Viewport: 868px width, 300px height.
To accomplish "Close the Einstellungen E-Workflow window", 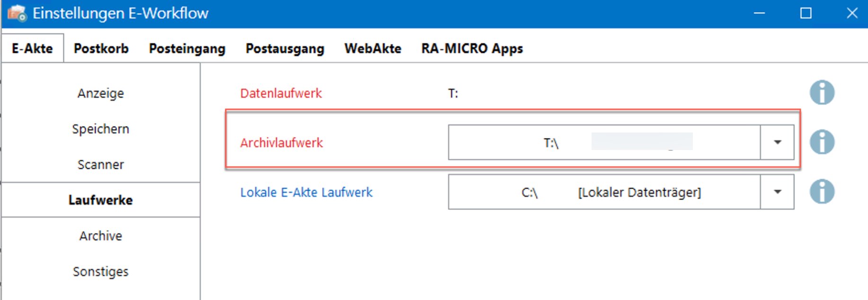I will point(852,13).
